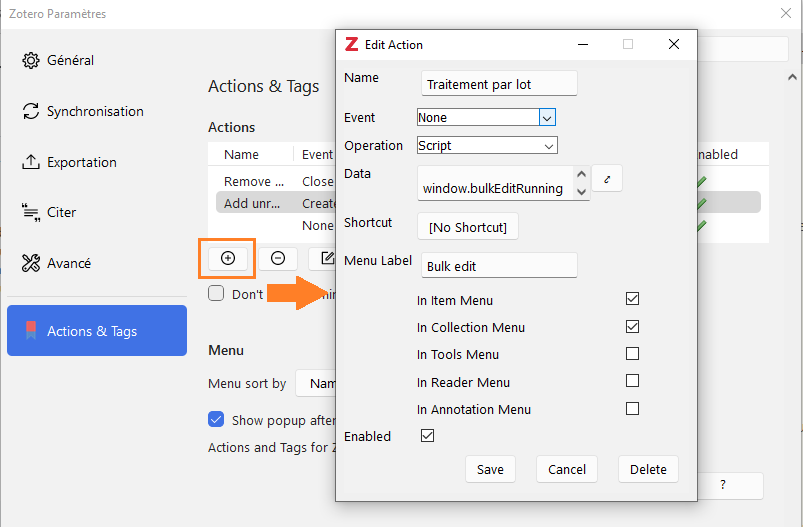Image resolution: width=803 pixels, height=527 pixels.
Task: Open the script editor next to Data
Action: (x=607, y=179)
